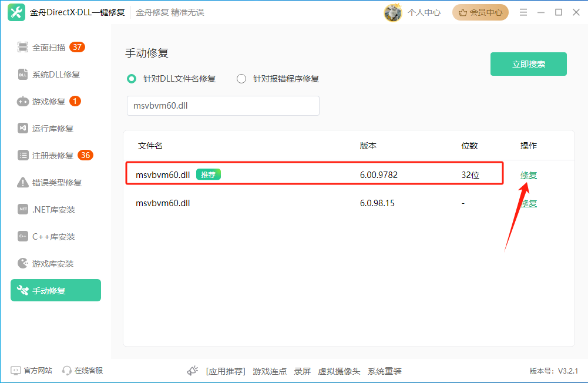588x383 pixels.
Task: Open 会员中心 button
Action: [x=481, y=13]
